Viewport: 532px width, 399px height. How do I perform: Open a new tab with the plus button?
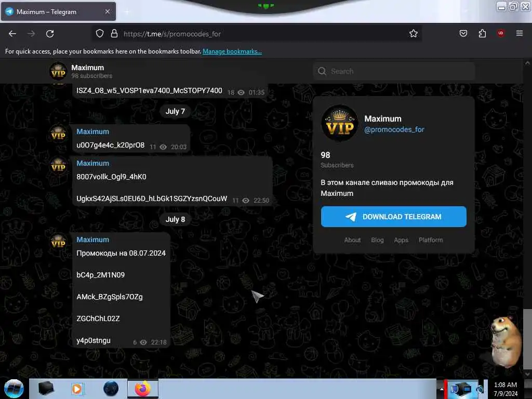coord(127,12)
